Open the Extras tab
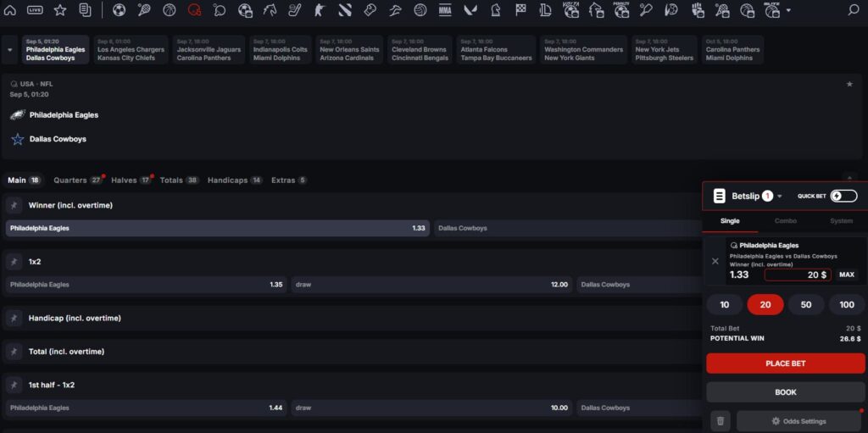Image resolution: width=868 pixels, height=433 pixels. click(x=289, y=180)
